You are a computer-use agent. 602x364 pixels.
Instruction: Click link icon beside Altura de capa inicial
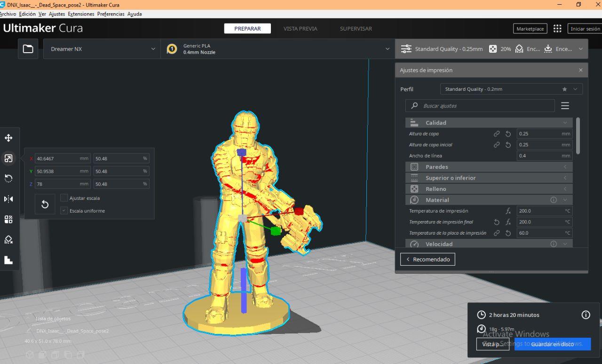[497, 145]
